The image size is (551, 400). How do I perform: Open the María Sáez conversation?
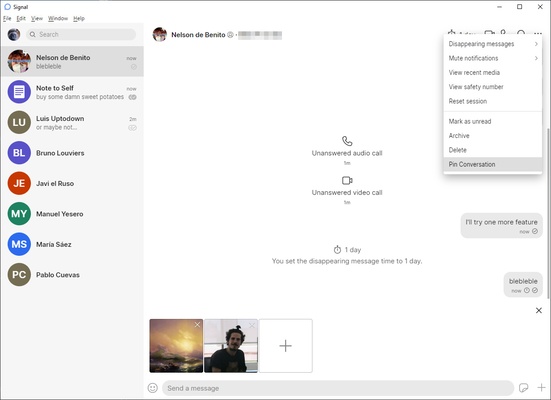pos(72,244)
